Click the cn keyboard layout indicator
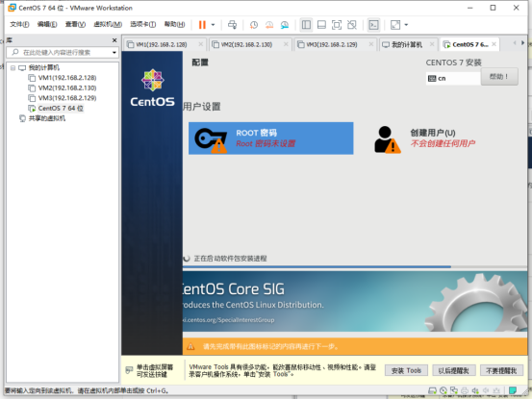The width and height of the screenshot is (532, 400). [x=453, y=78]
